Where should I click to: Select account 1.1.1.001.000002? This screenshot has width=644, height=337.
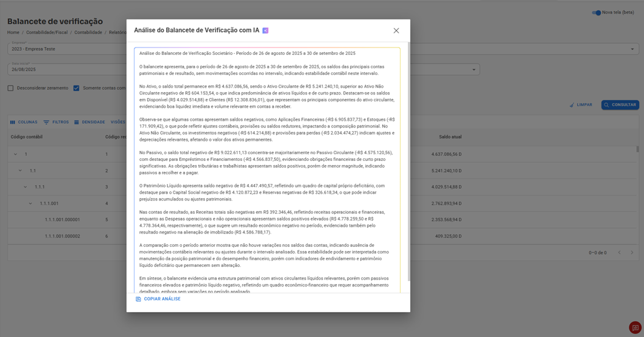click(x=63, y=236)
